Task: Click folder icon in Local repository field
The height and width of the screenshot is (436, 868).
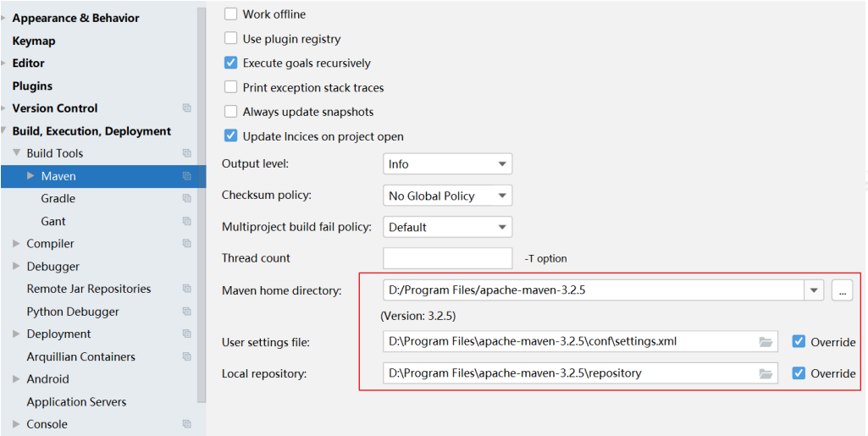Action: coord(766,374)
